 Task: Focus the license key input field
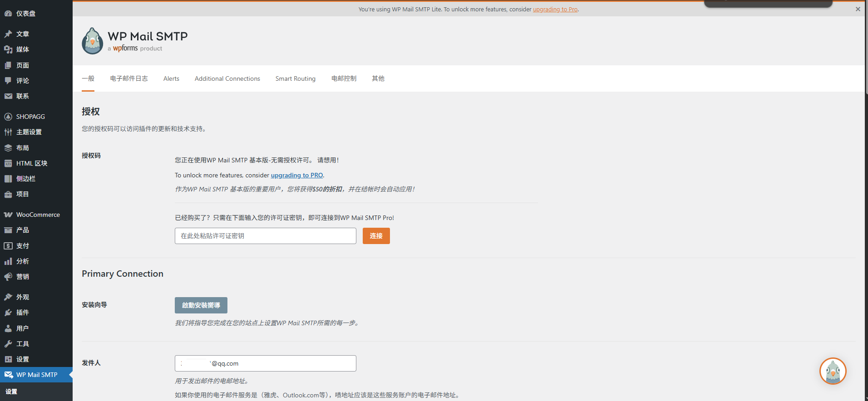point(266,236)
